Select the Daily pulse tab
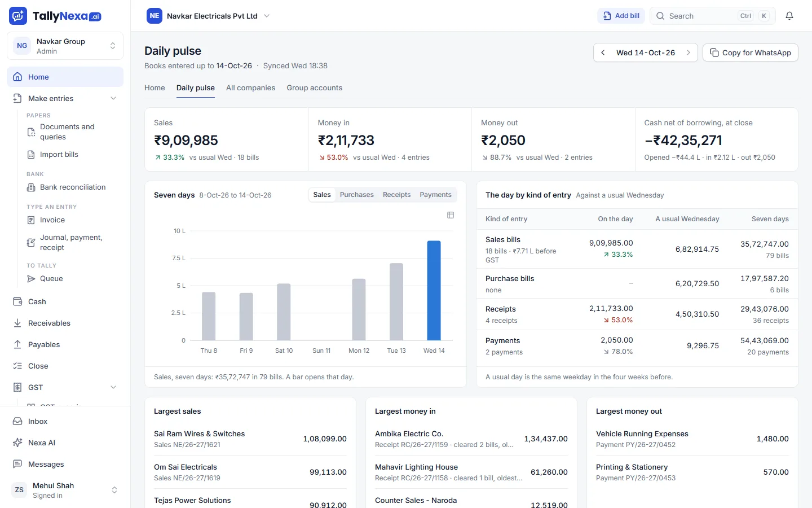The height and width of the screenshot is (508, 812). point(196,88)
